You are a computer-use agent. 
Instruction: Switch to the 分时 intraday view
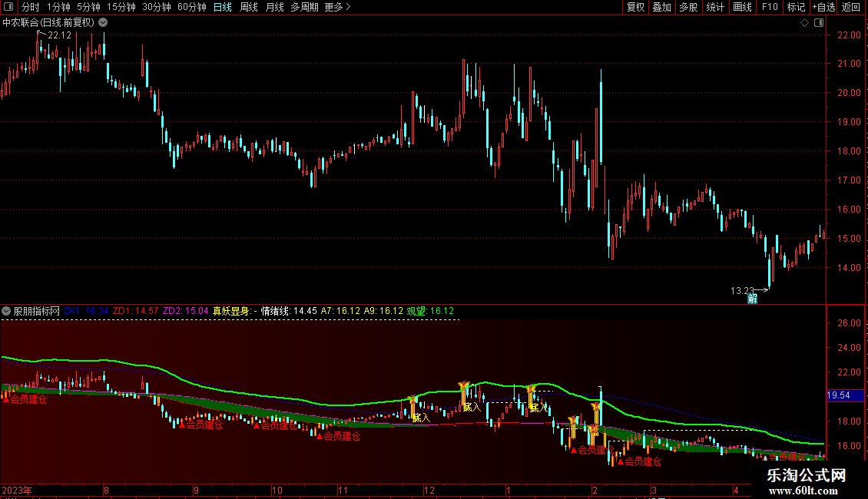coord(31,7)
